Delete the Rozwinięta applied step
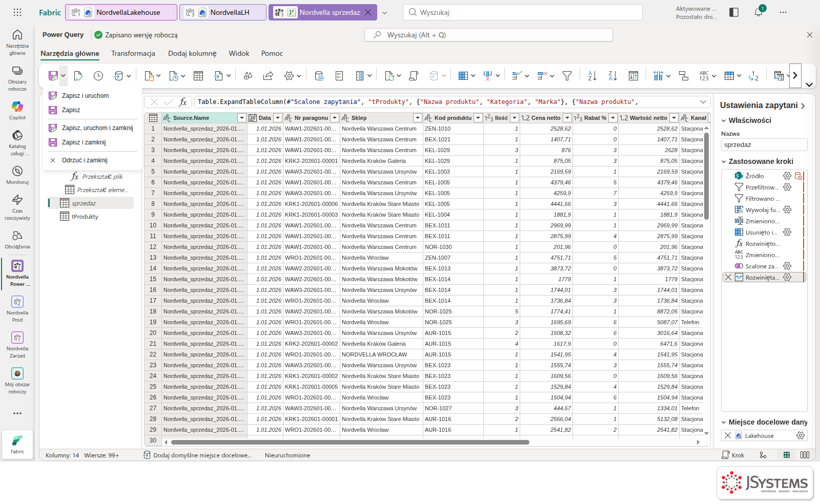 click(728, 277)
